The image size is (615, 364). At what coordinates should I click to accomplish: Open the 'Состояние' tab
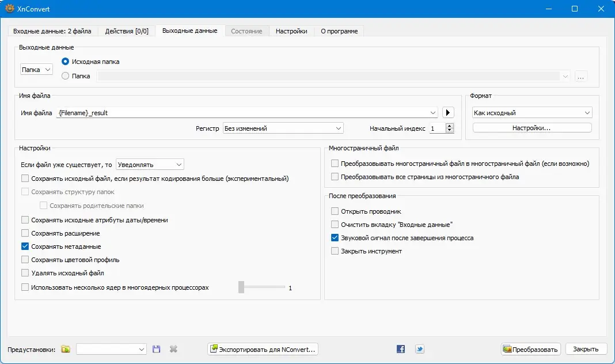pyautogui.click(x=246, y=31)
